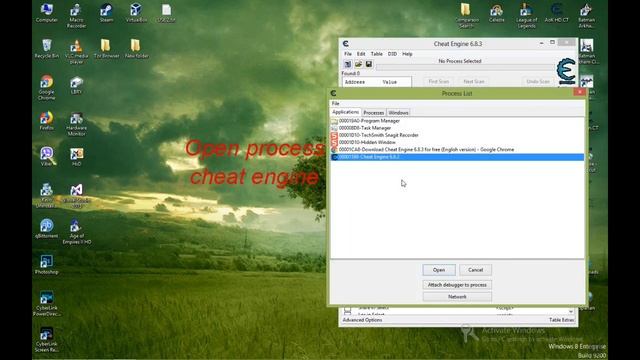The image size is (640, 360).
Task: Open the Recycle Bin desktop icon
Action: 47,49
